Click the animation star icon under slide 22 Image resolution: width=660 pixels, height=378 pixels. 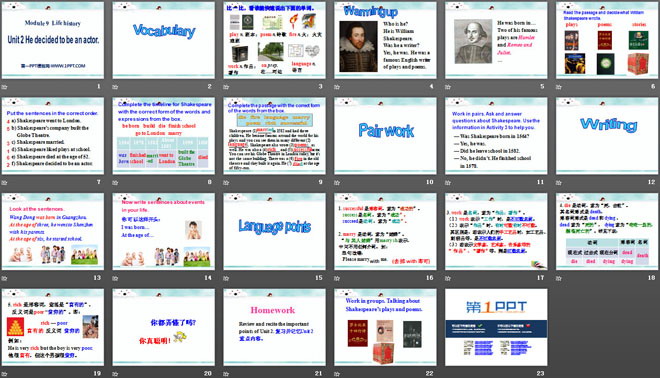[337, 373]
